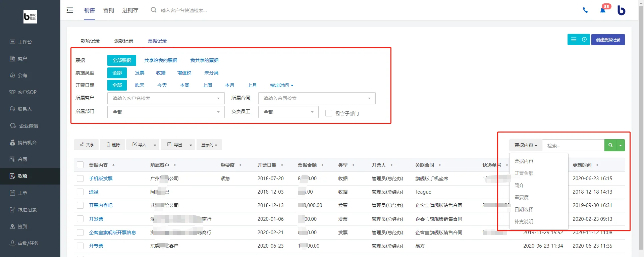Click the 删除 delete button

click(x=113, y=145)
